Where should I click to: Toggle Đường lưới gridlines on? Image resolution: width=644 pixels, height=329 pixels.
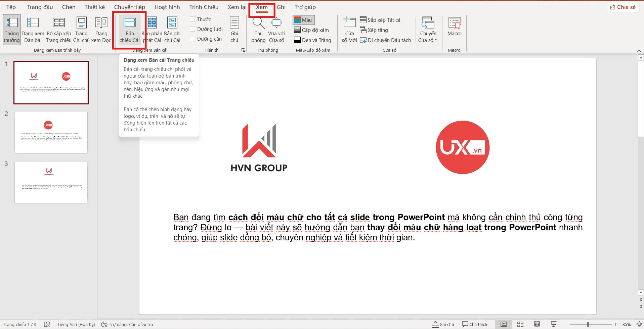[192, 29]
